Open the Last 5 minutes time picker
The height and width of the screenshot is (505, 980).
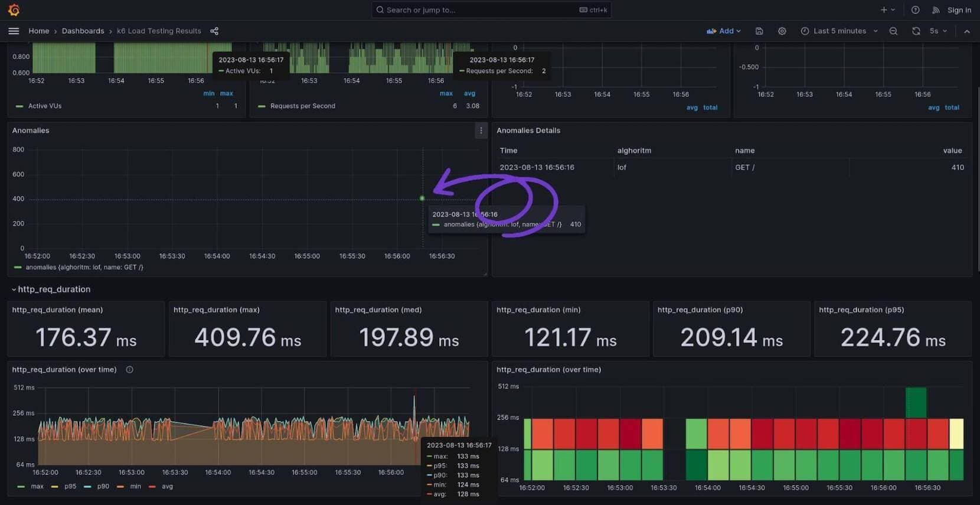click(839, 31)
